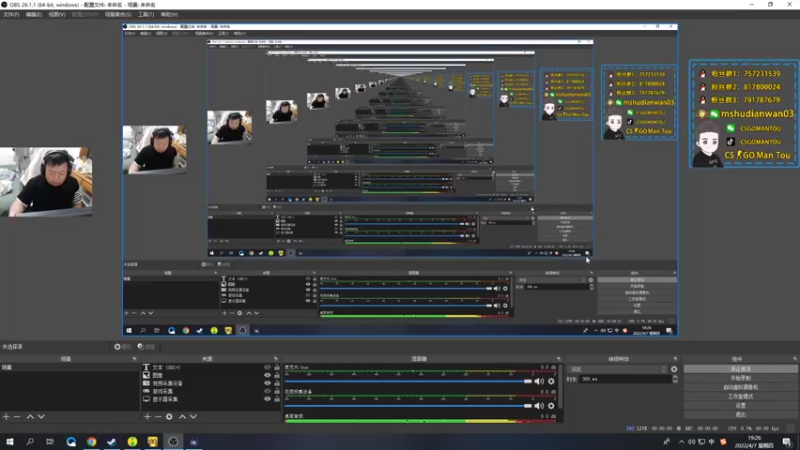Pop out the Scenes dock icon

135,359
